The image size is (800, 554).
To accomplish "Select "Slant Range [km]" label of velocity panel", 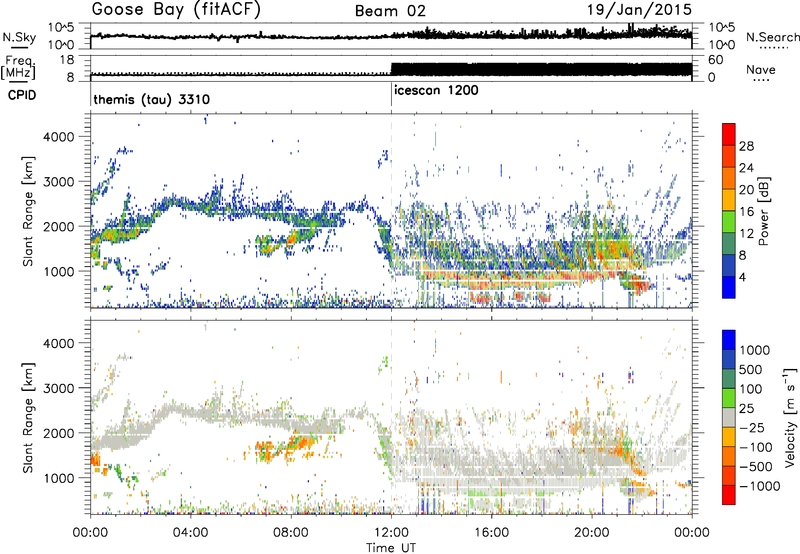I will coord(29,418).
